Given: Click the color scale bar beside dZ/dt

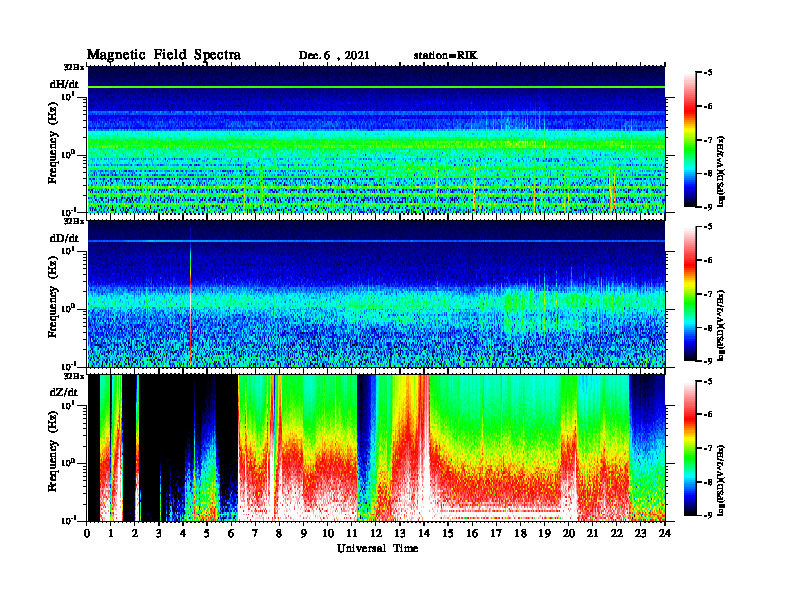Looking at the screenshot, I should (x=690, y=448).
